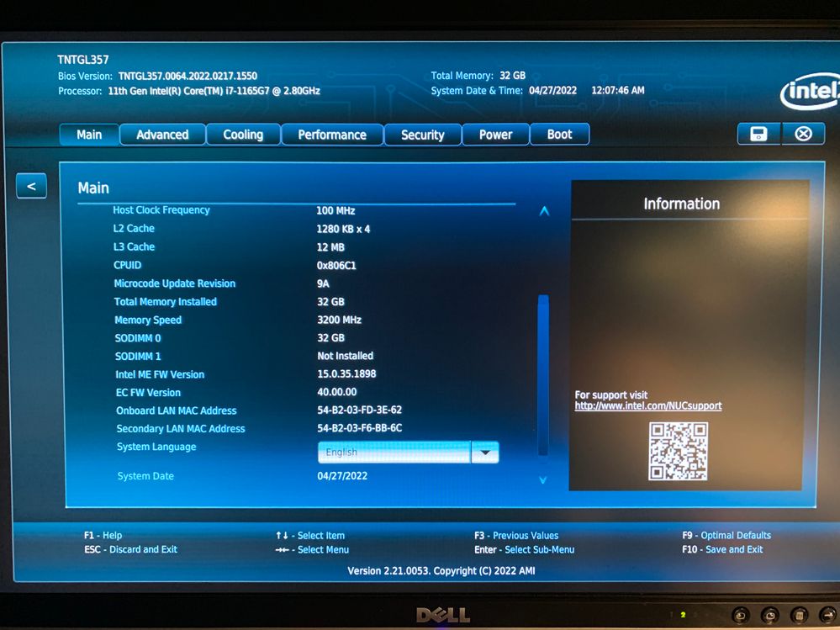
Task: Click the 3200 MHz value
Action: [339, 320]
